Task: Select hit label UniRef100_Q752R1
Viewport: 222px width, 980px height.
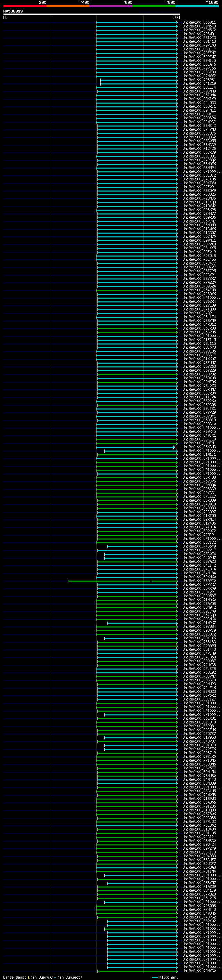Action: 199,535
